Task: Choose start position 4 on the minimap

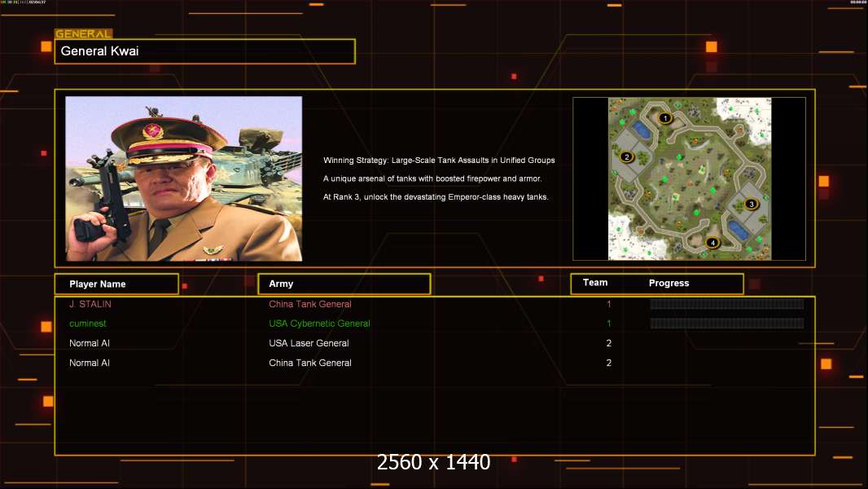Action: 712,242
